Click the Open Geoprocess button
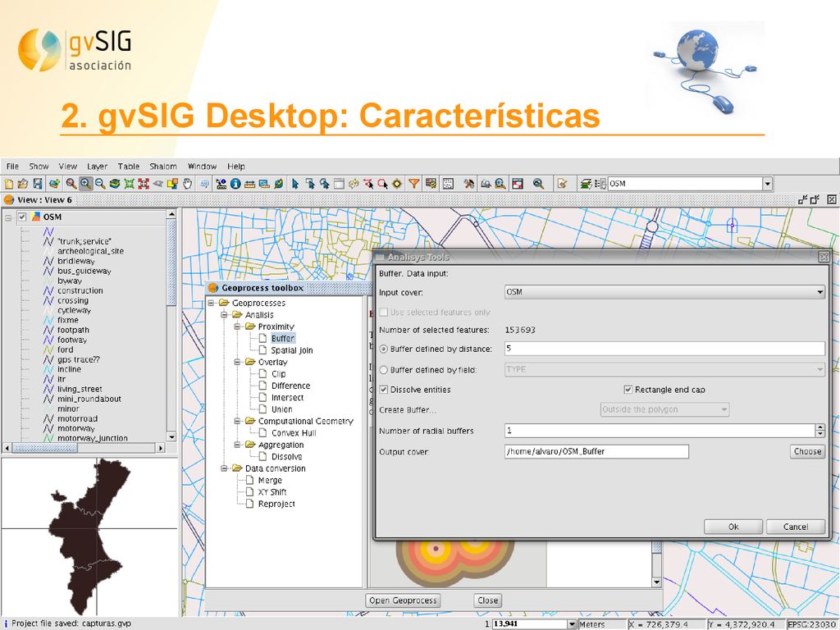The image size is (840, 630). click(x=403, y=600)
